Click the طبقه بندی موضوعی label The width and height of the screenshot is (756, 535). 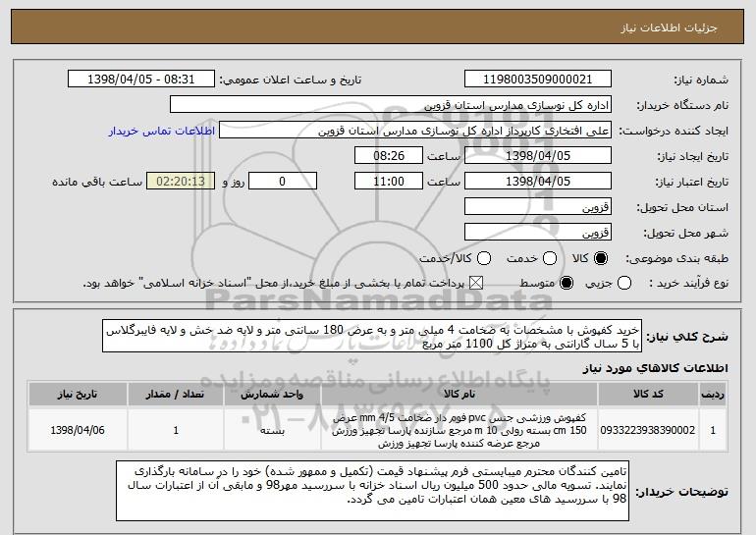click(x=676, y=259)
